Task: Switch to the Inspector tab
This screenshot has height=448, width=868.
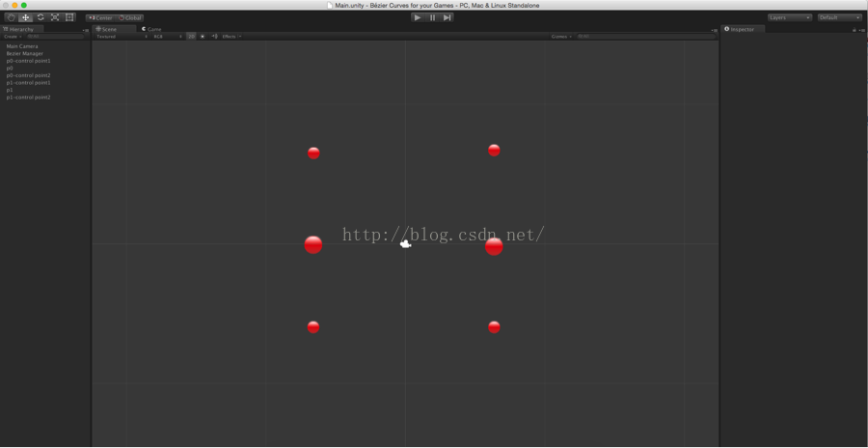Action: click(x=743, y=29)
